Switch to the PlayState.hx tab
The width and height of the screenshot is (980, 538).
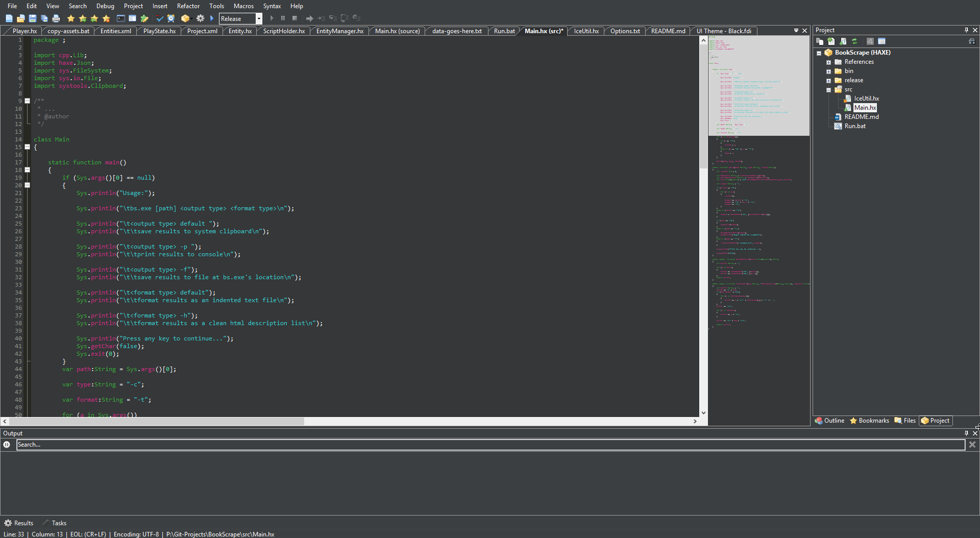159,31
